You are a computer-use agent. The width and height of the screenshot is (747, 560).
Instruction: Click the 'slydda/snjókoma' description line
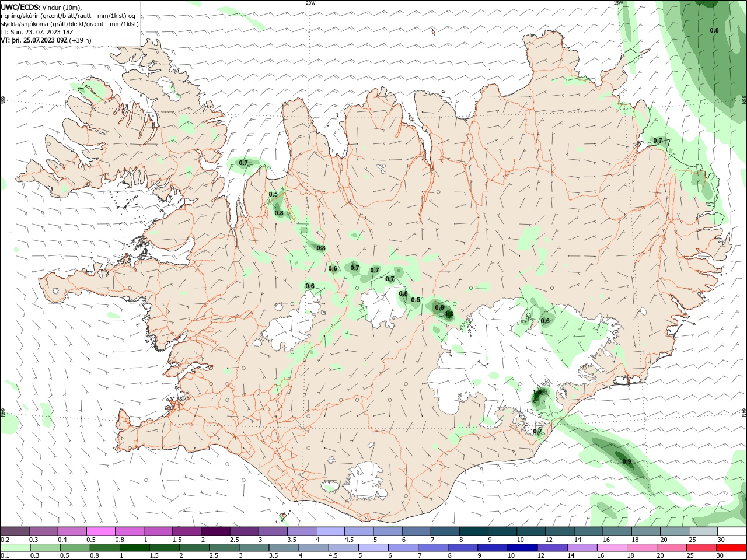click(x=69, y=24)
